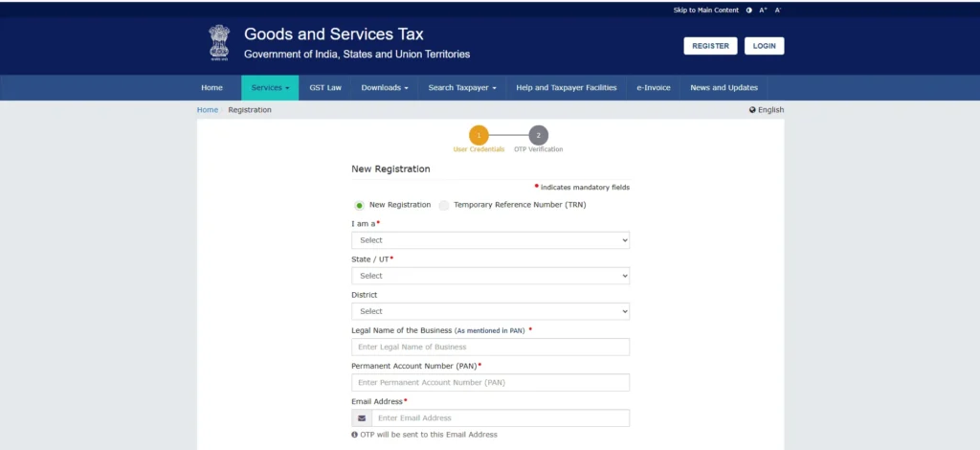Click step 1 User Credentials circle
The image size is (980, 450).
(479, 135)
